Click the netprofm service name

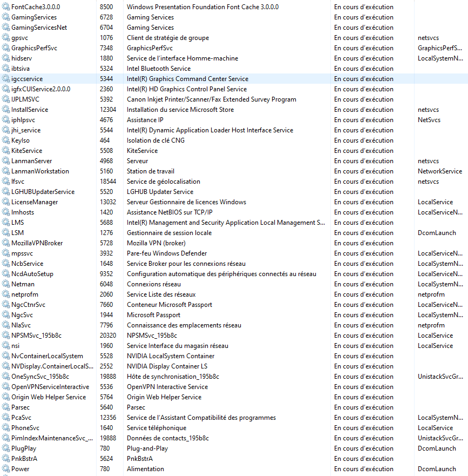tap(25, 294)
